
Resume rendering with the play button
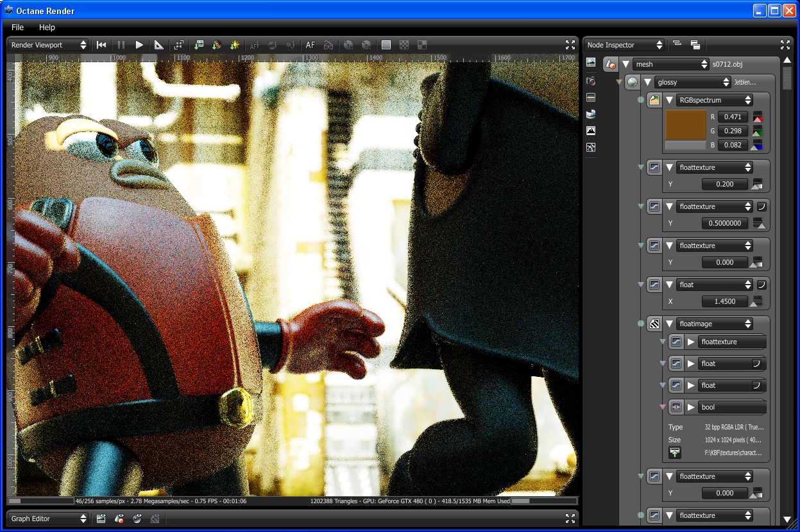pyautogui.click(x=139, y=45)
